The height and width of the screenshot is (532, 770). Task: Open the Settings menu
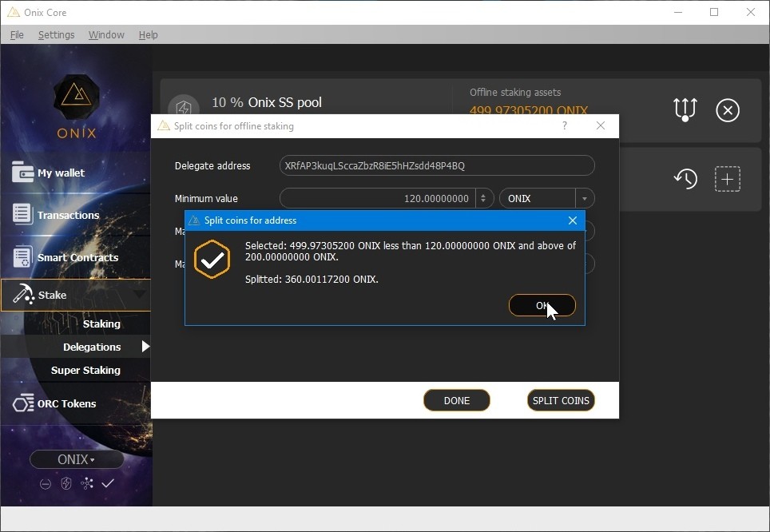coord(57,35)
